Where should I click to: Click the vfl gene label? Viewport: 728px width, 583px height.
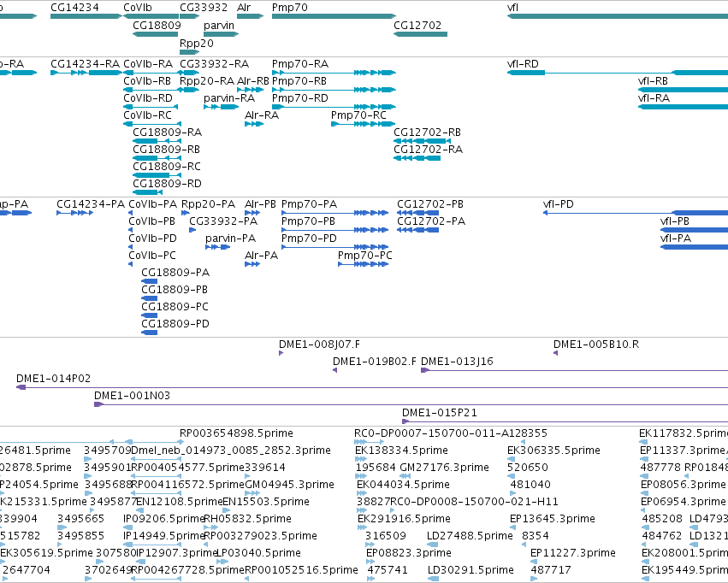(x=512, y=8)
